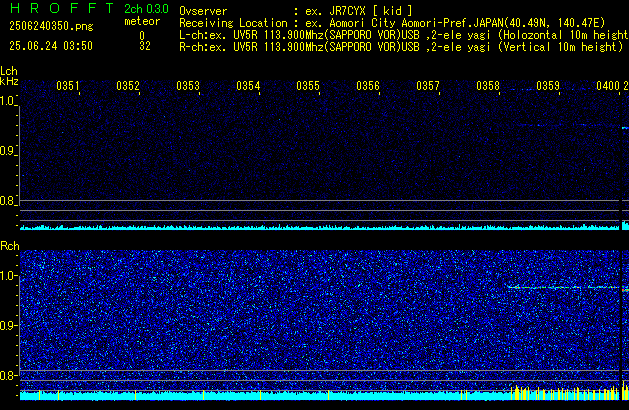The image size is (629, 410).
Task: Click the 0358 time marker
Action: (x=488, y=86)
